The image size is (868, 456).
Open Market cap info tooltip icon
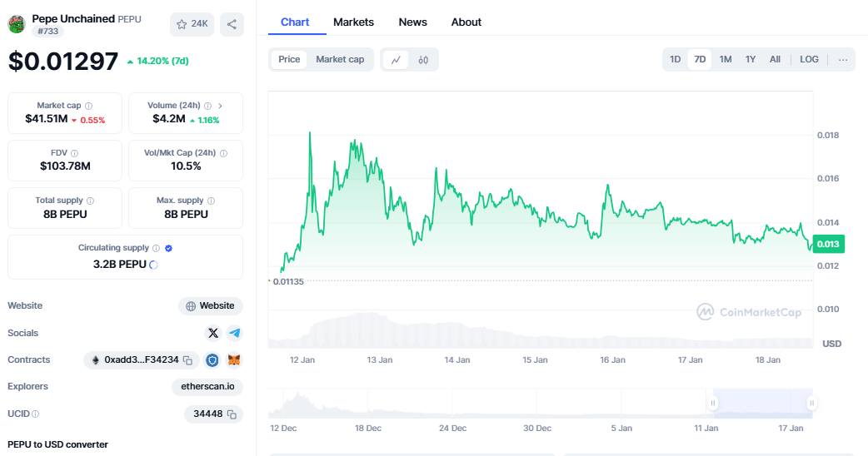(88, 106)
